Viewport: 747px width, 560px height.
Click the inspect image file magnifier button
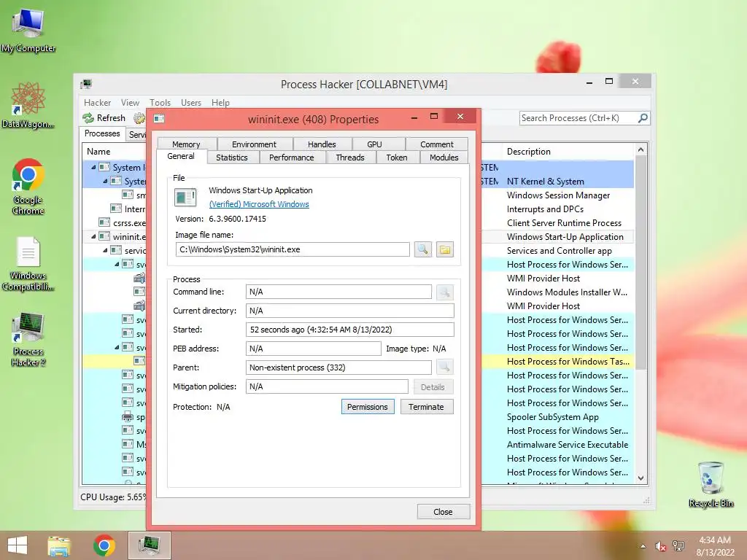422,249
